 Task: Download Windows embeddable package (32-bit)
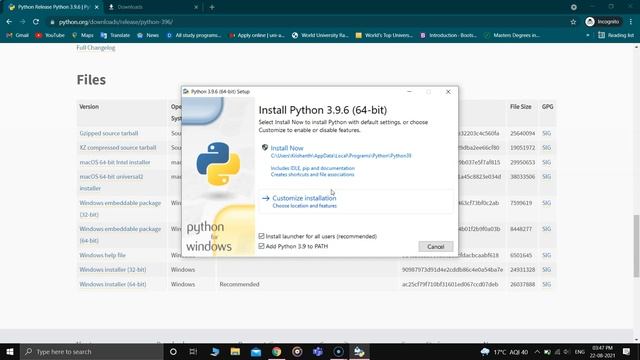click(x=120, y=209)
